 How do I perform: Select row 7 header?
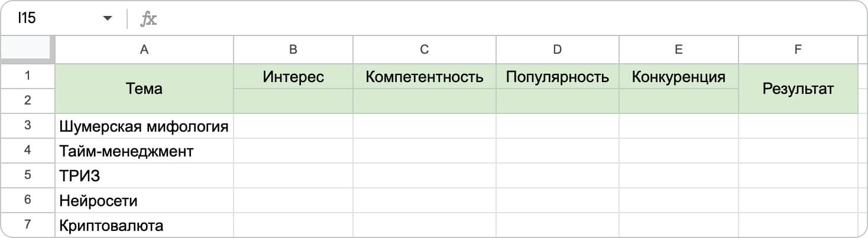pyautogui.click(x=28, y=225)
